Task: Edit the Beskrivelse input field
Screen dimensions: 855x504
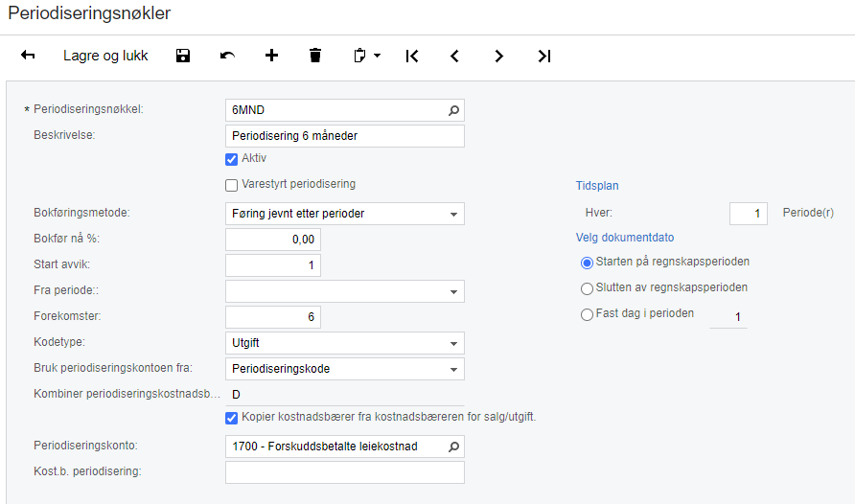Action: click(x=345, y=136)
